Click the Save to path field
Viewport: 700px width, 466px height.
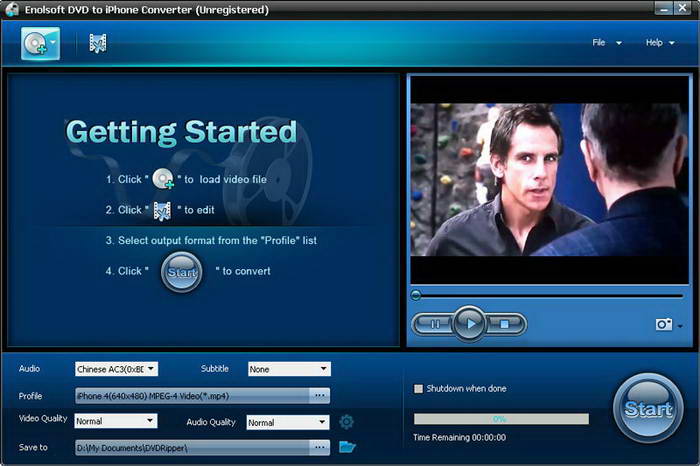tap(192, 448)
